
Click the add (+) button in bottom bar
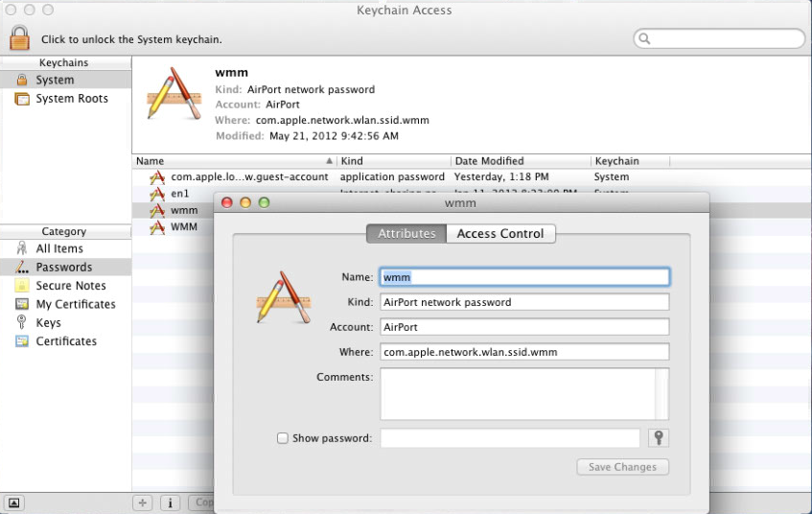click(x=143, y=502)
